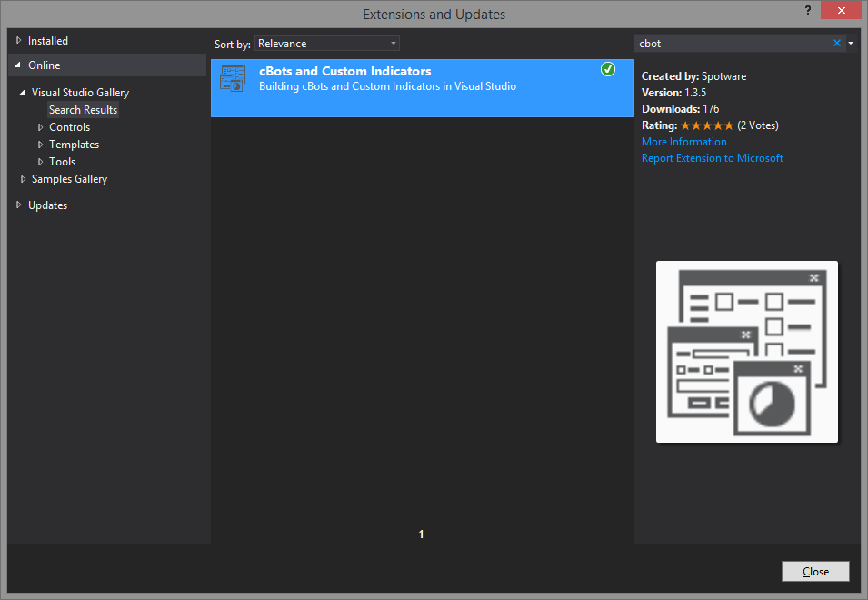Screen dimensions: 868x600
Task: Select the Online section header
Action: point(107,65)
